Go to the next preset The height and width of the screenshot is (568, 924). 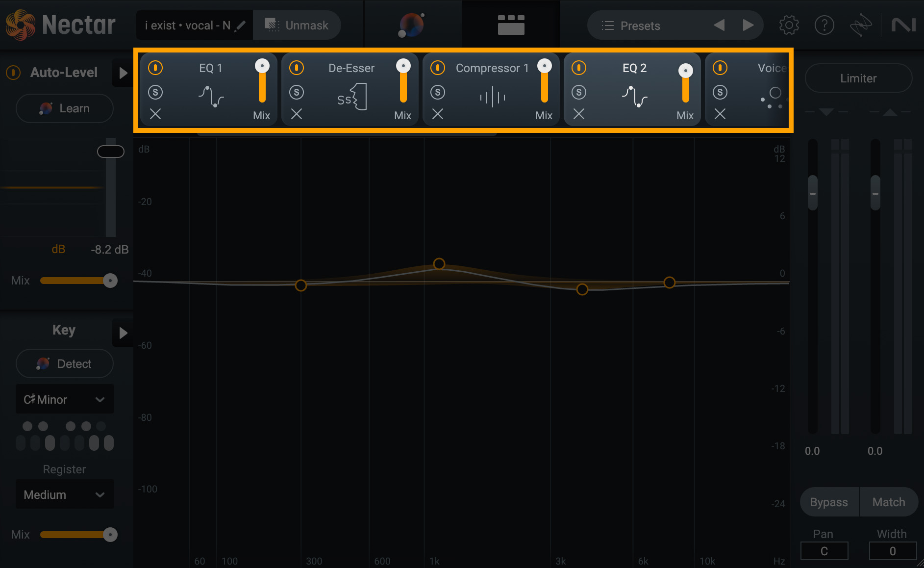point(748,25)
